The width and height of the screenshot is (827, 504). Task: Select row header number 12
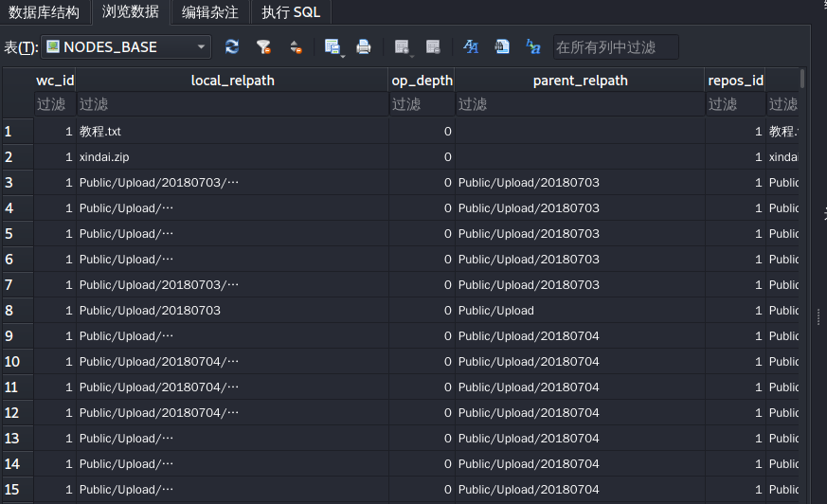click(x=18, y=413)
